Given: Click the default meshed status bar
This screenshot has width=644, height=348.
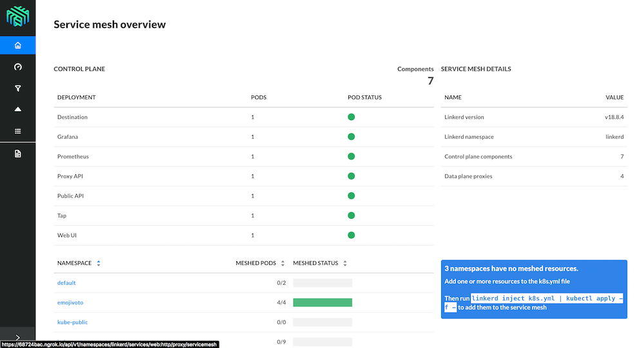Looking at the screenshot, I should pyautogui.click(x=323, y=283).
